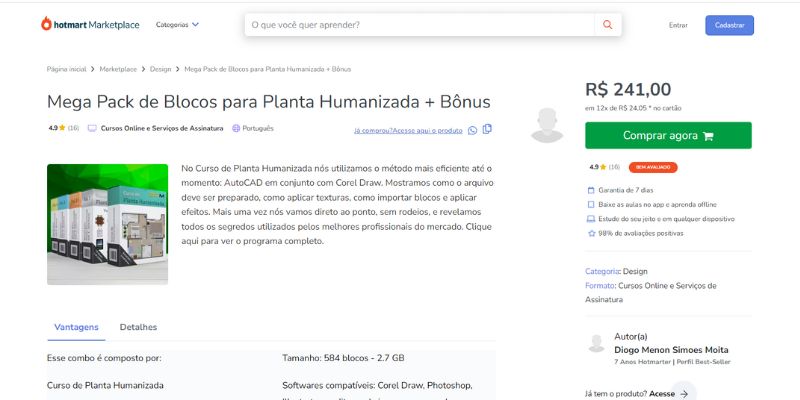Click the text Tamanho: 584 blocos - 2.7 GB

343,358
